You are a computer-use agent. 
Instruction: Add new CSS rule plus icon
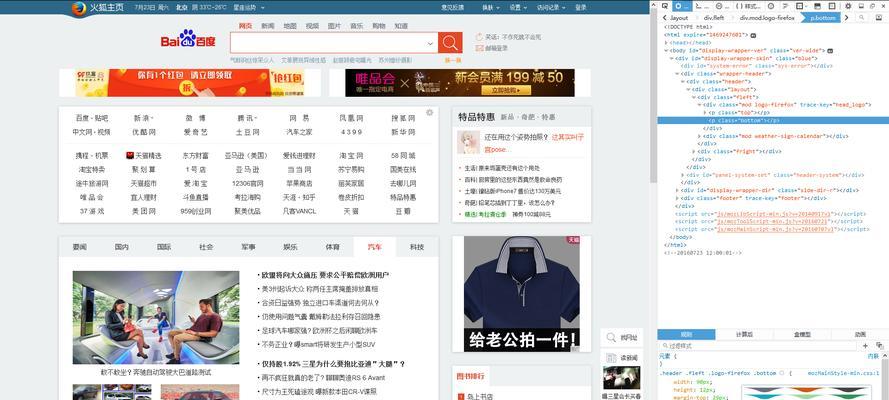coord(865,346)
